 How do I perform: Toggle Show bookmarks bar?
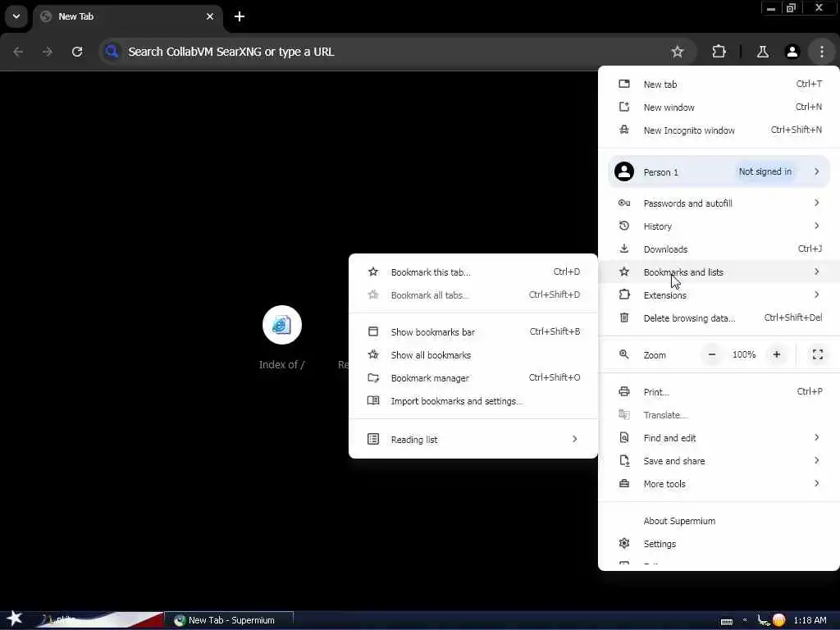point(473,332)
